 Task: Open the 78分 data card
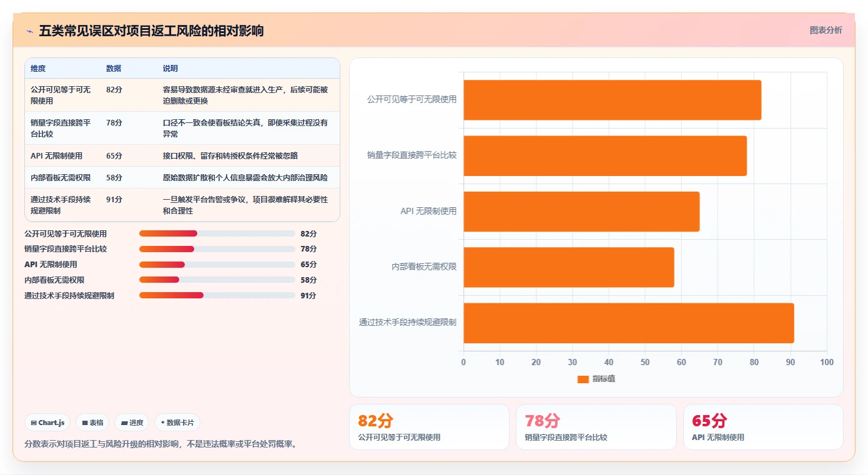(x=596, y=427)
